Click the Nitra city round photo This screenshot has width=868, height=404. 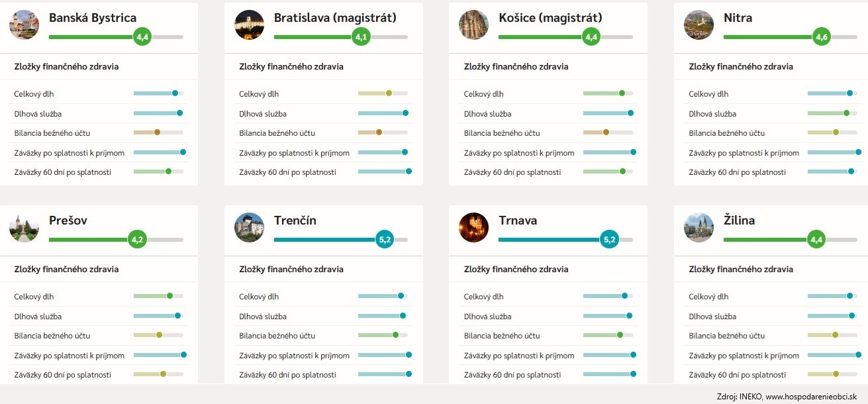click(x=699, y=25)
